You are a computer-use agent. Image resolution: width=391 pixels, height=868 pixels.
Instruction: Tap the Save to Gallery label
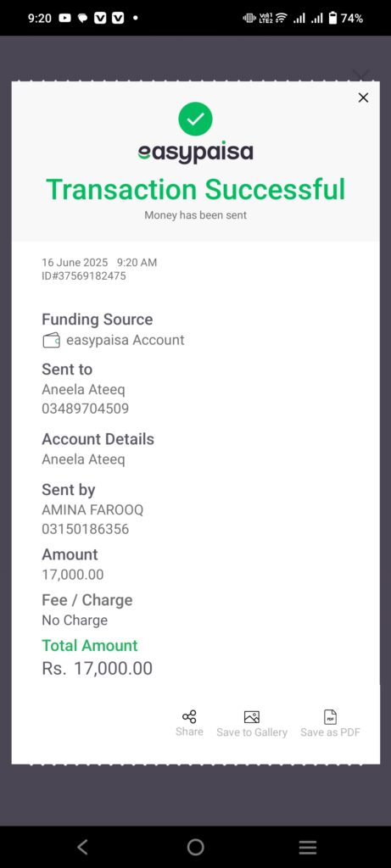tap(252, 732)
